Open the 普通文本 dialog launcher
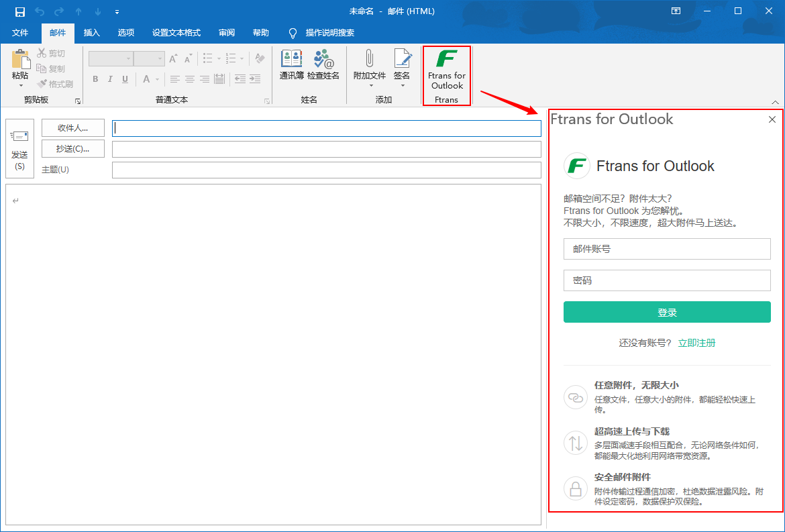This screenshot has width=785, height=532. 267,101
